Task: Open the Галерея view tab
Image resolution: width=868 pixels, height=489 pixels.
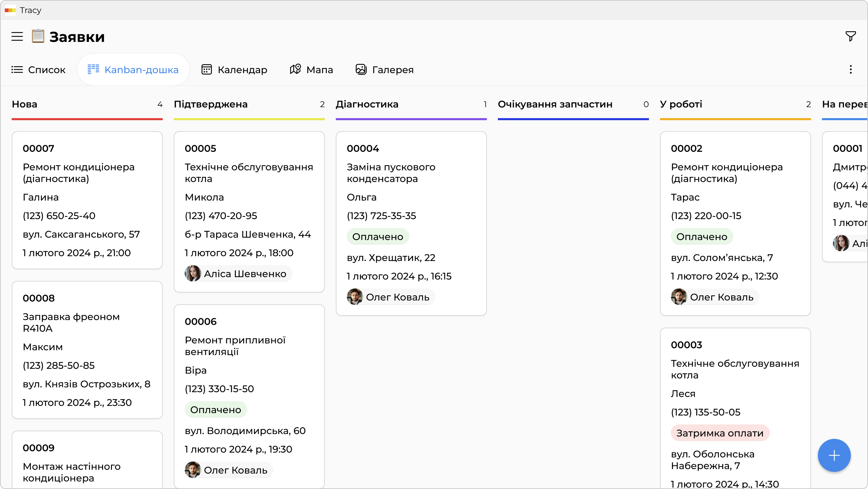Action: (385, 70)
